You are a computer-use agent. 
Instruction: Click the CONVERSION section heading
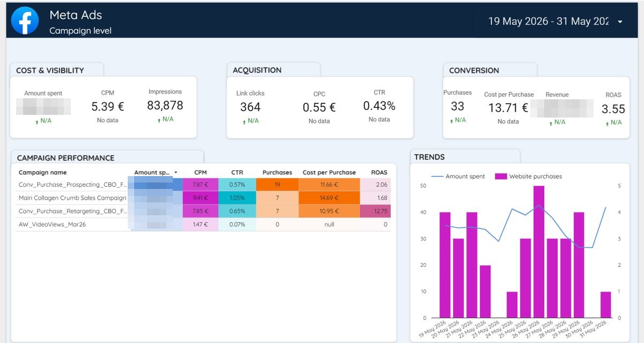474,70
